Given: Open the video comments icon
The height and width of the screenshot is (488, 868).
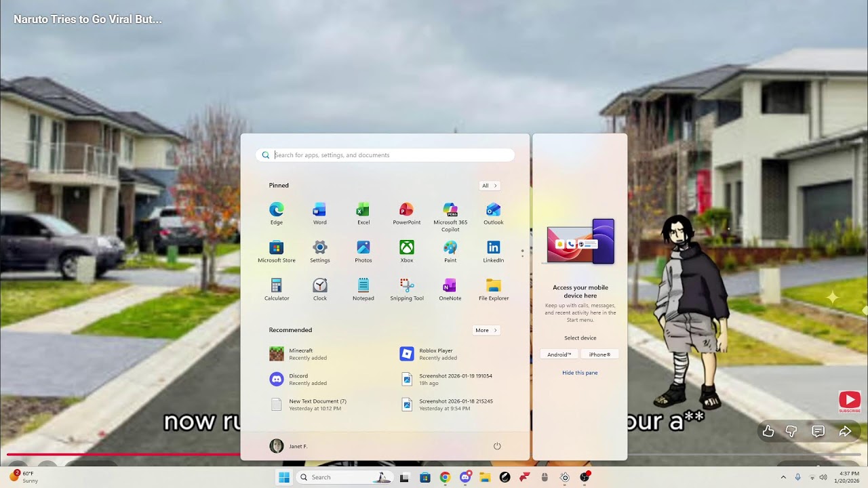Looking at the screenshot, I should coord(818,431).
